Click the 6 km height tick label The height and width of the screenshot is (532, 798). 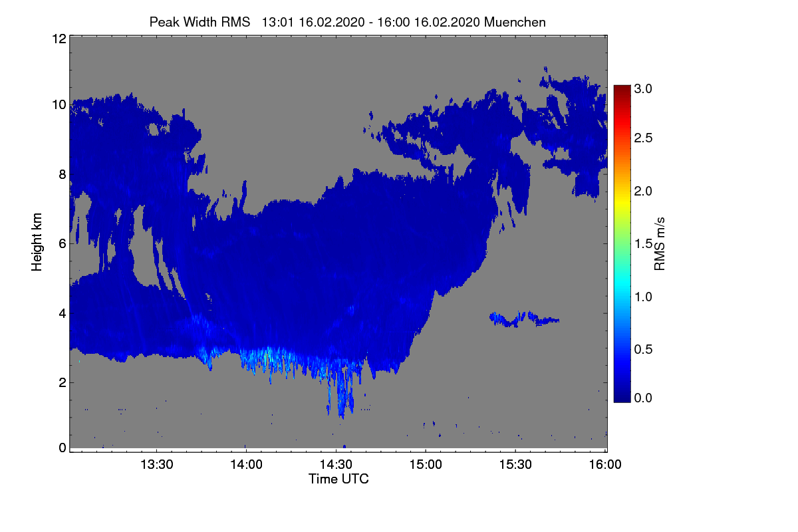(62, 243)
